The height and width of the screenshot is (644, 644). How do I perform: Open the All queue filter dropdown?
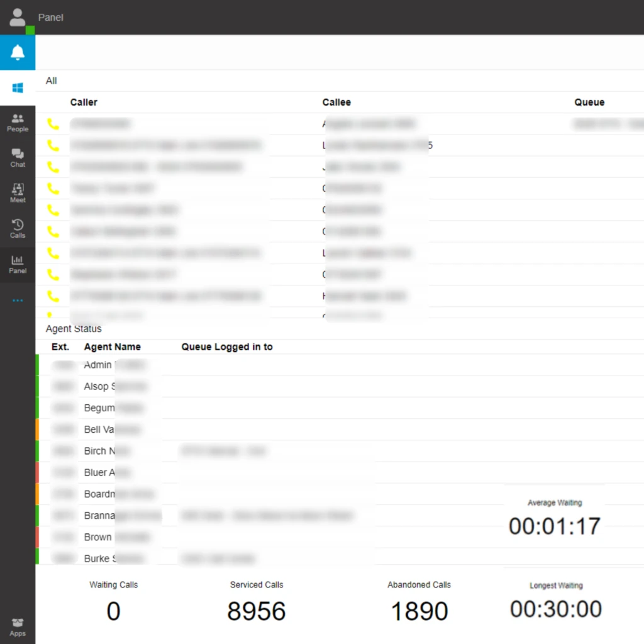51,80
